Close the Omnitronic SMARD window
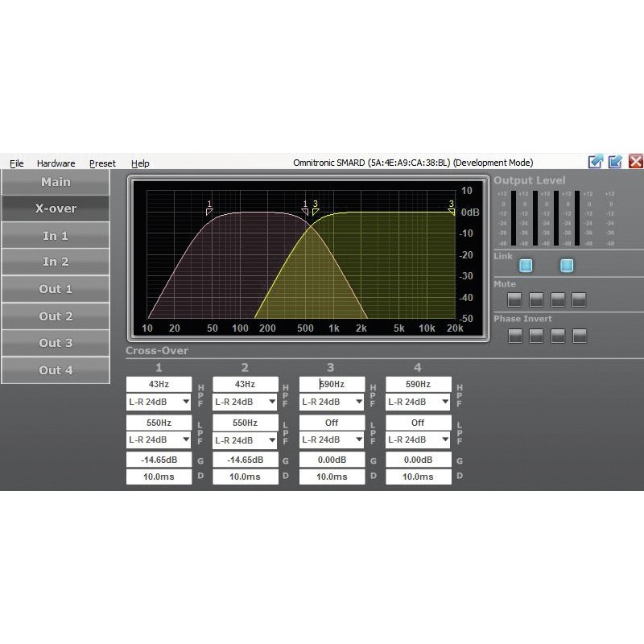The width and height of the screenshot is (644, 644). pyautogui.click(x=636, y=162)
